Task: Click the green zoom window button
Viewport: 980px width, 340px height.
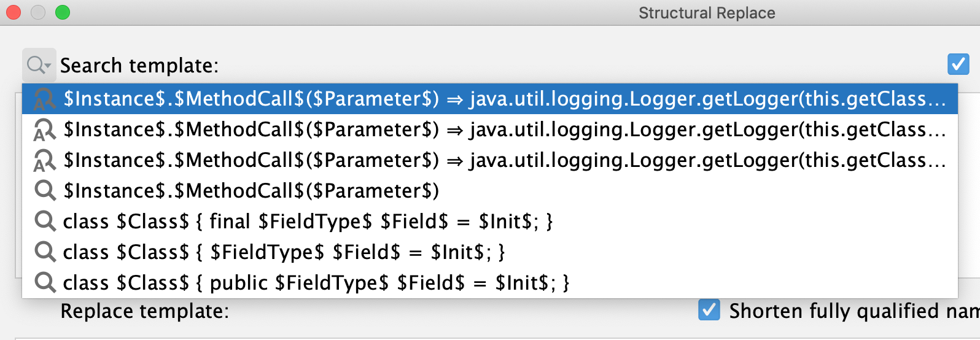Action: point(63,12)
